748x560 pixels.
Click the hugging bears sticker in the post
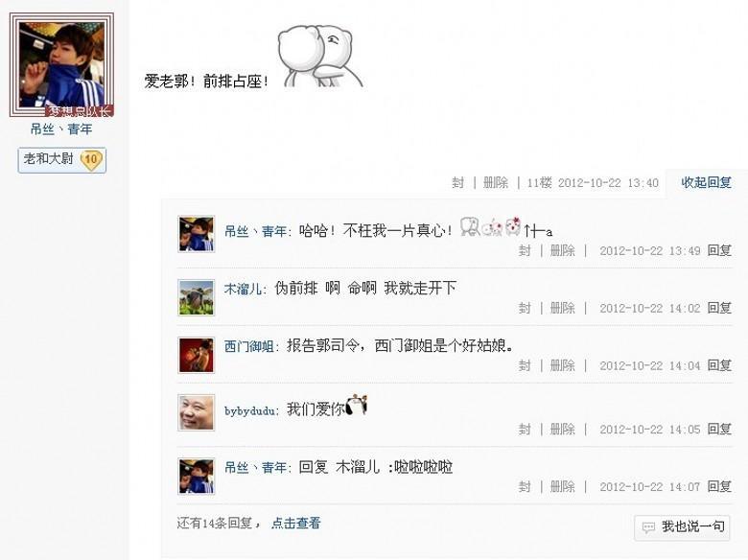[x=318, y=57]
